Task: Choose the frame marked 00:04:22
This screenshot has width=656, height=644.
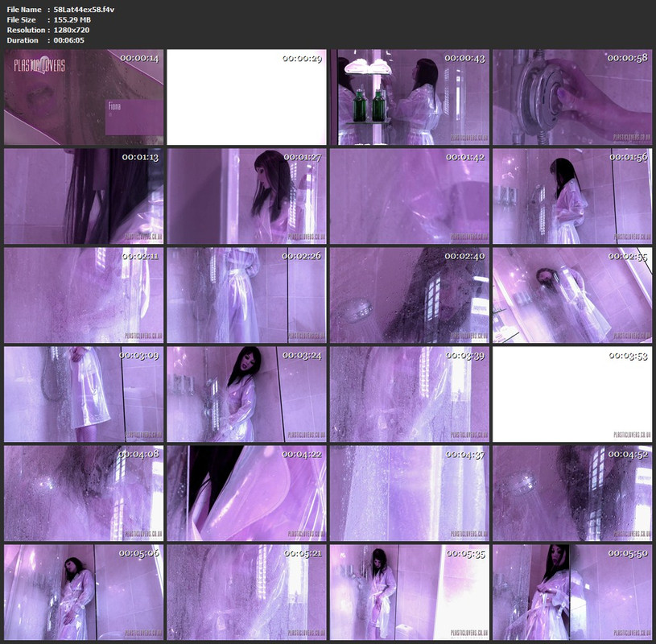Action: tap(246, 493)
